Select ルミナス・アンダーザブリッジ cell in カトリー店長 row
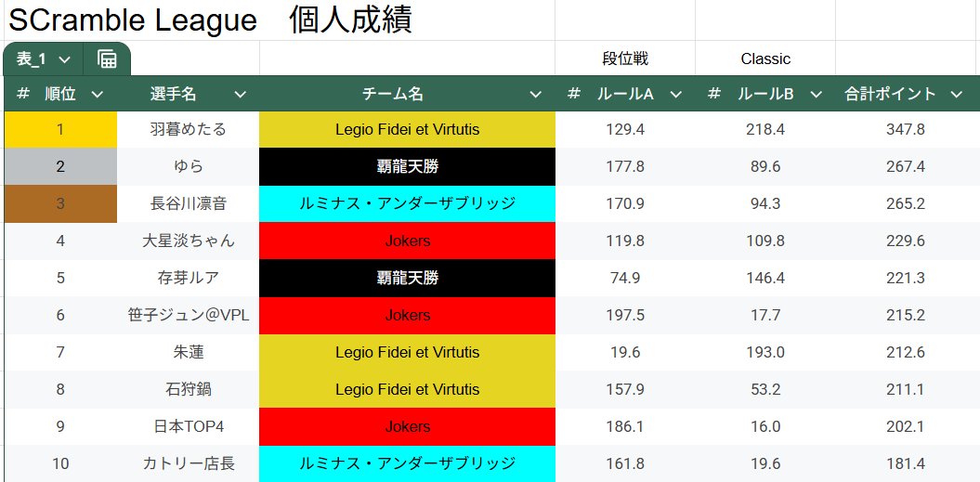This screenshot has height=482, width=980. 408,463
